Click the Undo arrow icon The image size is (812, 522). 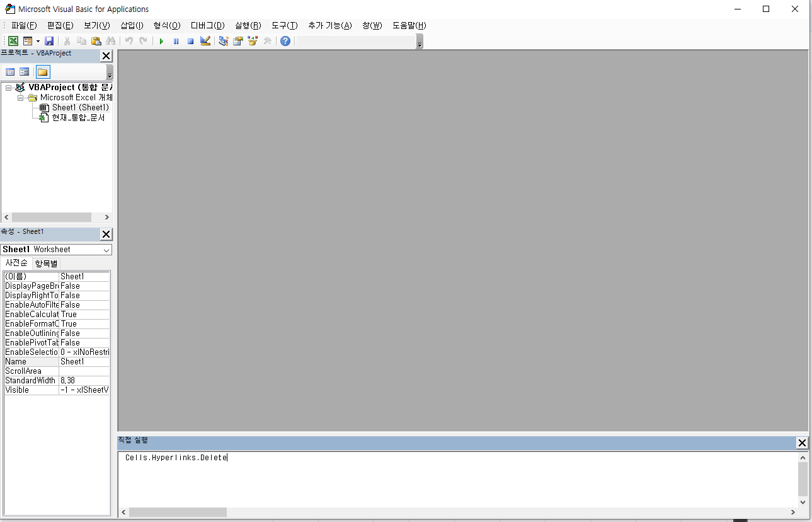point(129,41)
